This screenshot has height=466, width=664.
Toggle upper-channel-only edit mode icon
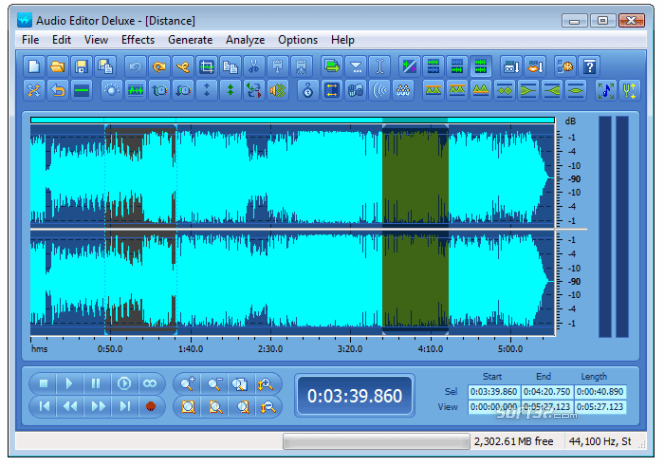(433, 67)
